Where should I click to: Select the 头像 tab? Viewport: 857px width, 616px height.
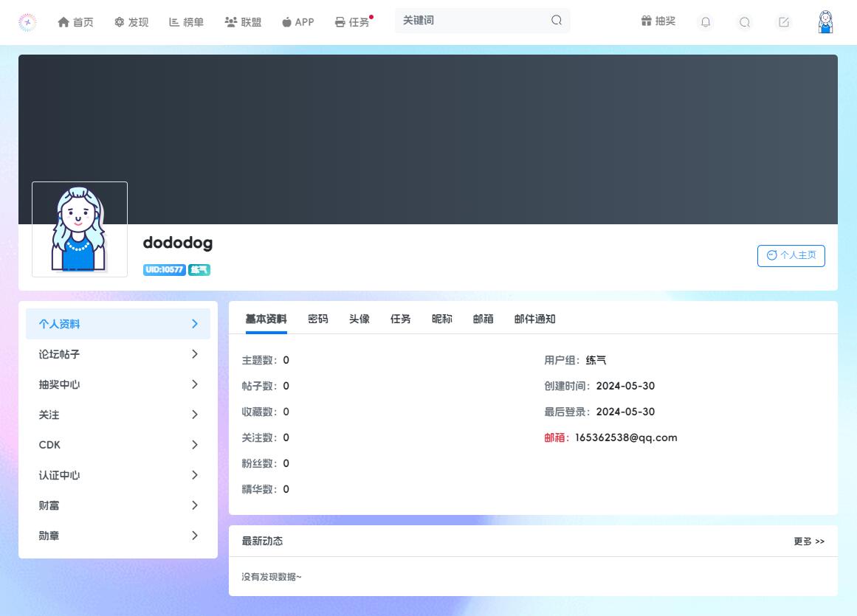pos(359,319)
